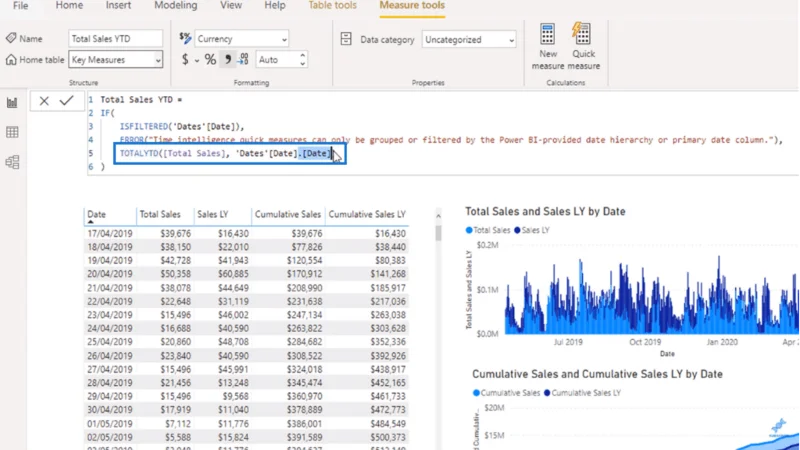The image size is (800, 450).
Task: Click formula line 1 'Total Sales YTD ='
Action: pos(141,99)
